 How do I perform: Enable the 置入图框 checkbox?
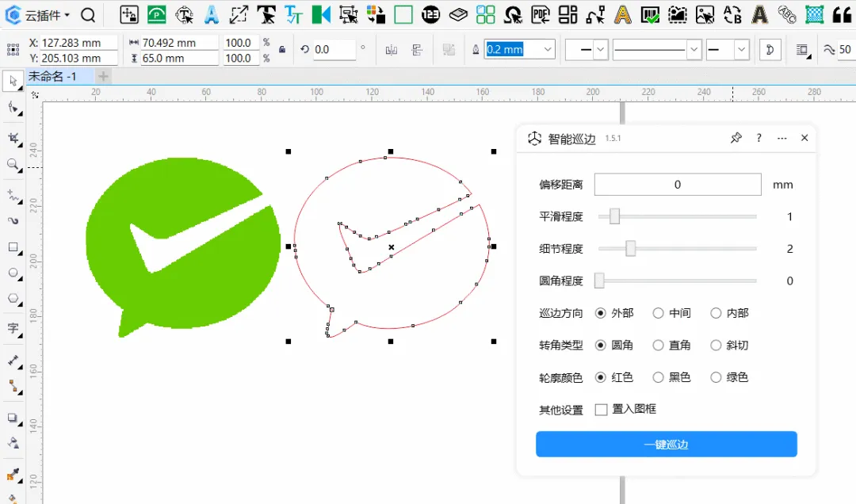(x=601, y=410)
